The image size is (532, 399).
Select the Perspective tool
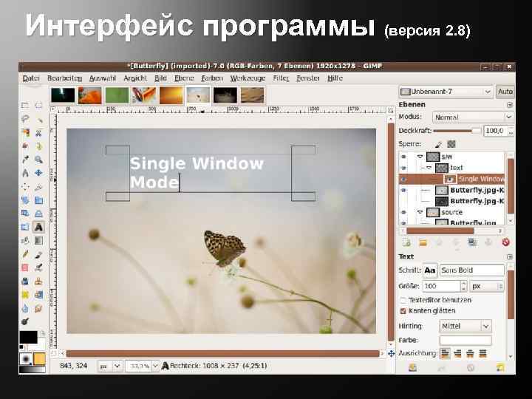(38, 214)
